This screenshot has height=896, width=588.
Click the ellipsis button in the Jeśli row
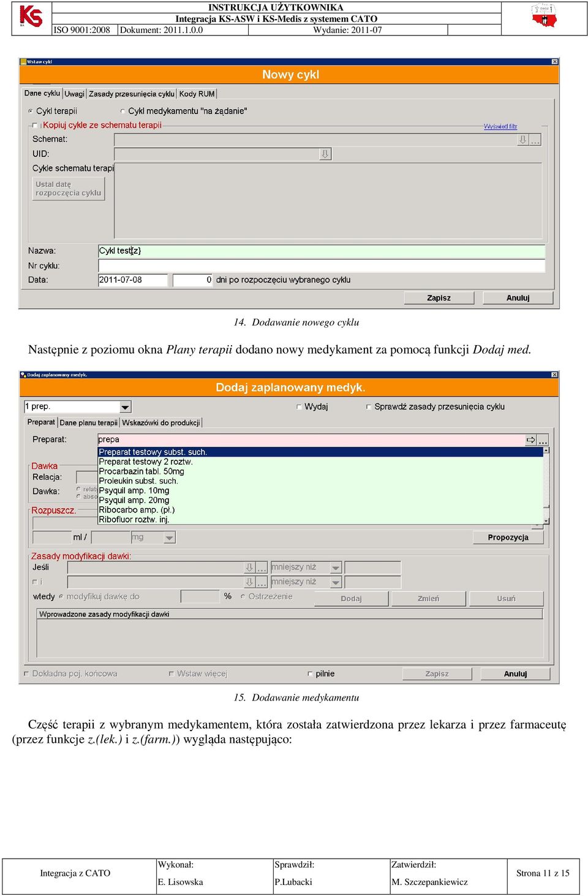coord(262,568)
